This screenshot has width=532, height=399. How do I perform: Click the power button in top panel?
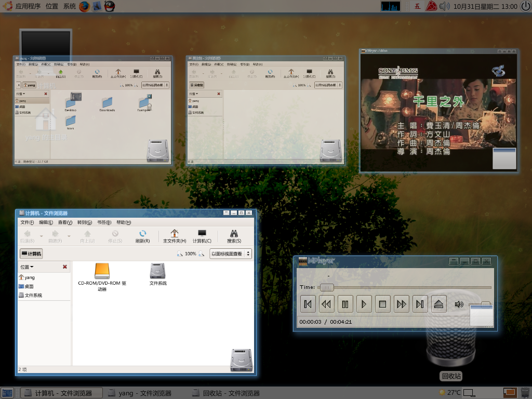pyautogui.click(x=526, y=6)
